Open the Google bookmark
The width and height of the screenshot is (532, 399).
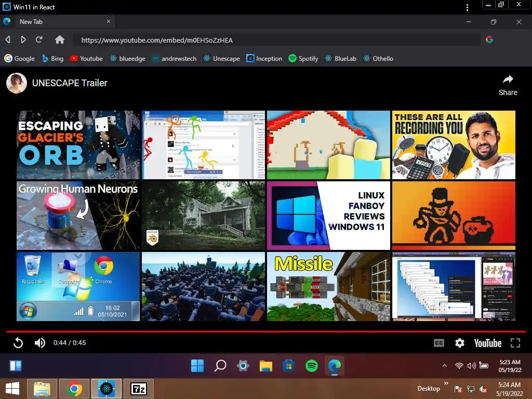pyautogui.click(x=19, y=58)
